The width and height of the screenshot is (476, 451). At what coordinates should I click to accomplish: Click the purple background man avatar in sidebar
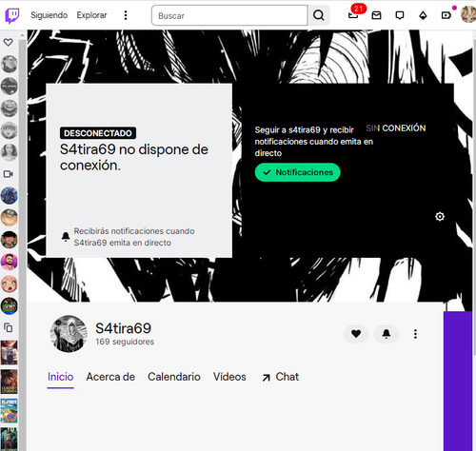(10, 262)
